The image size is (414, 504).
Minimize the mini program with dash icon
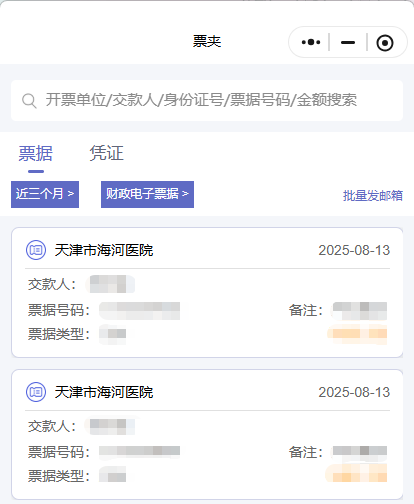[x=348, y=42]
